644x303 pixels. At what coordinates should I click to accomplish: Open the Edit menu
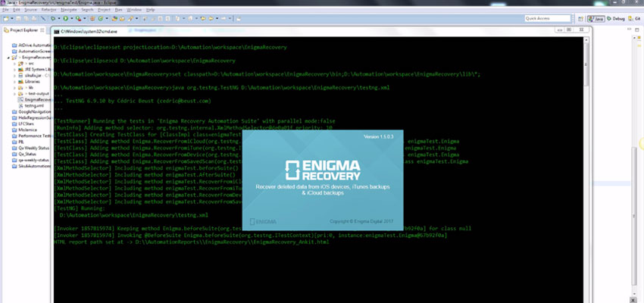17,9
